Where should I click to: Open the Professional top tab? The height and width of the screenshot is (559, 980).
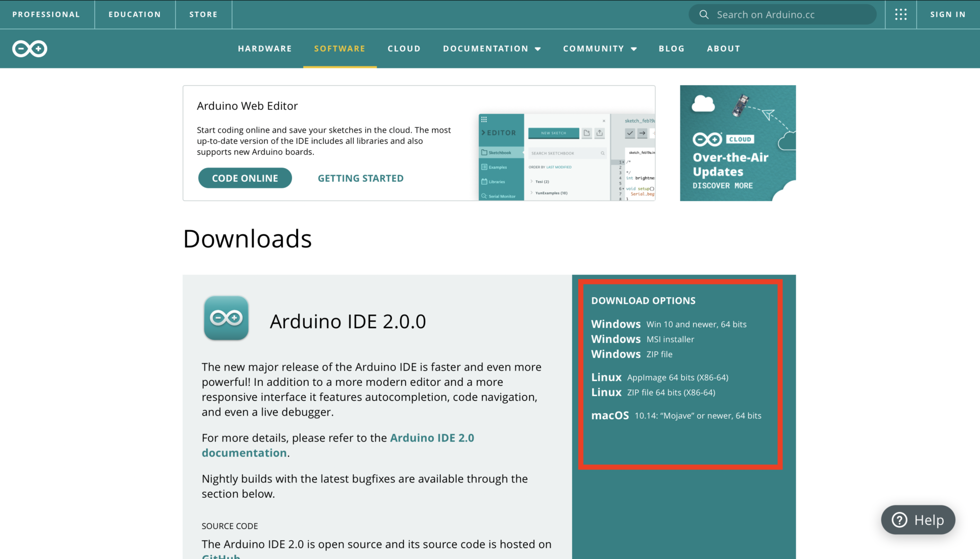point(46,14)
